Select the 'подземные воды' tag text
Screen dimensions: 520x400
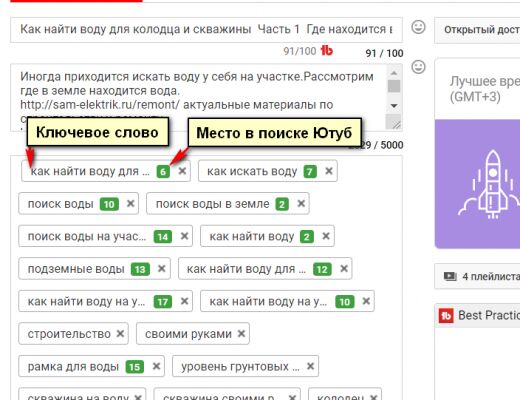76,269
